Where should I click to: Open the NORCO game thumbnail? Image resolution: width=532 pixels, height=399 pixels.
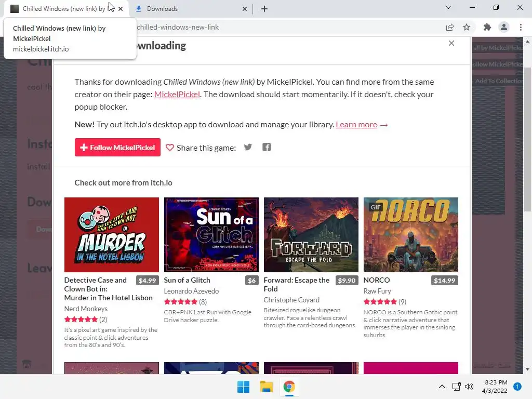(x=411, y=235)
